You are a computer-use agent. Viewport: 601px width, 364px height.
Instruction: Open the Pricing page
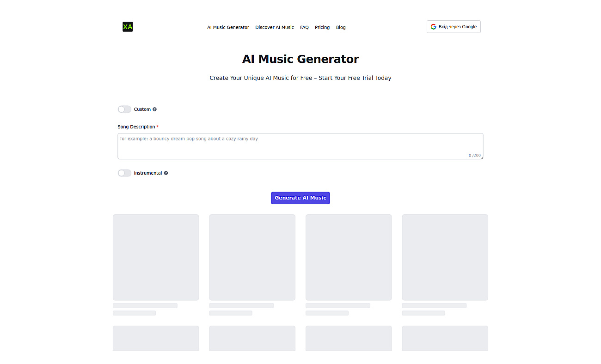(322, 27)
